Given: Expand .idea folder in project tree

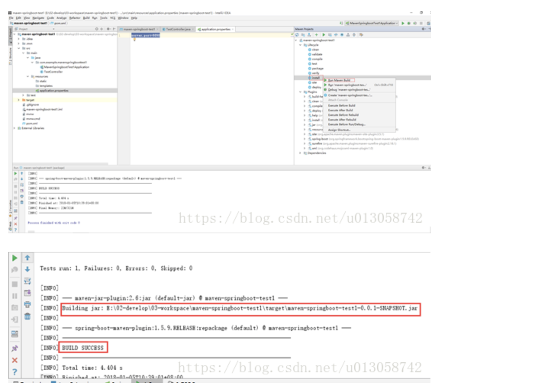Looking at the screenshot, I should click(x=19, y=39).
